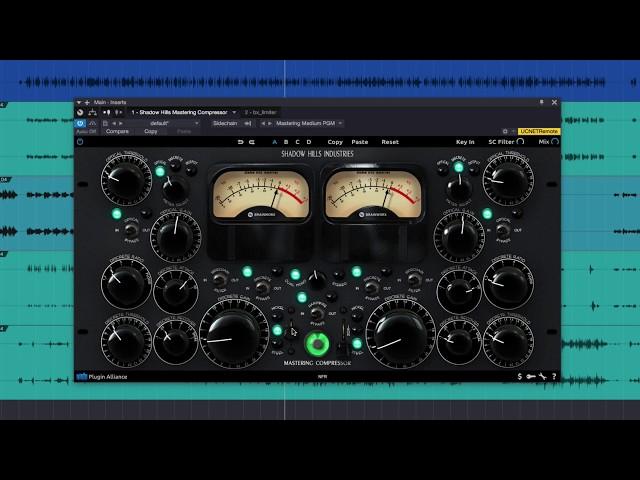Screen dimensions: 640x480
Task: Adjust the SC Filter mini knob
Action: (x=520, y=142)
